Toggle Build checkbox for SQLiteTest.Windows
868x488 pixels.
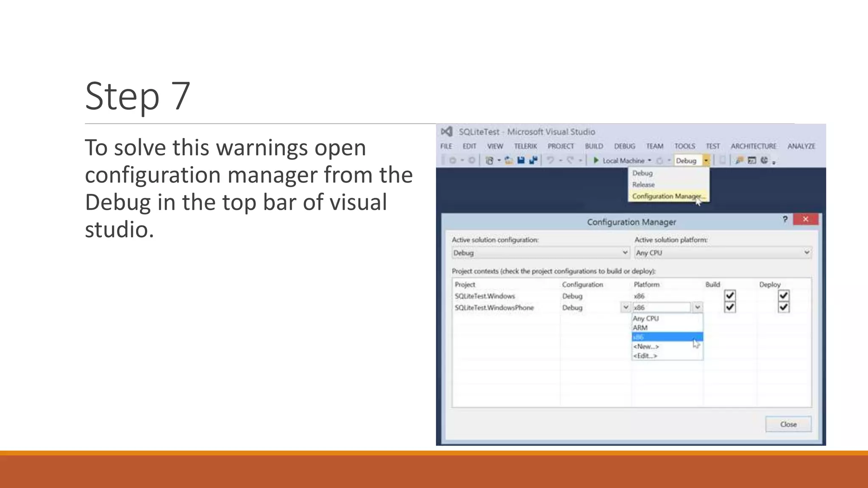(730, 295)
